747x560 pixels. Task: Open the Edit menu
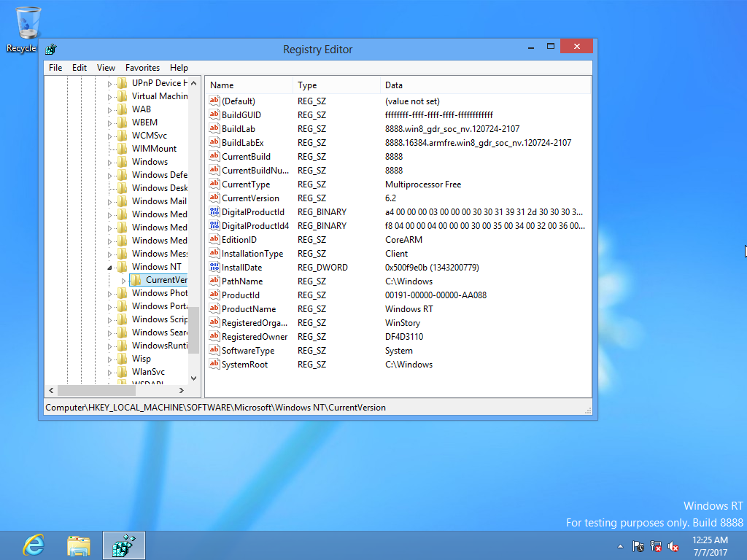[x=80, y=68]
